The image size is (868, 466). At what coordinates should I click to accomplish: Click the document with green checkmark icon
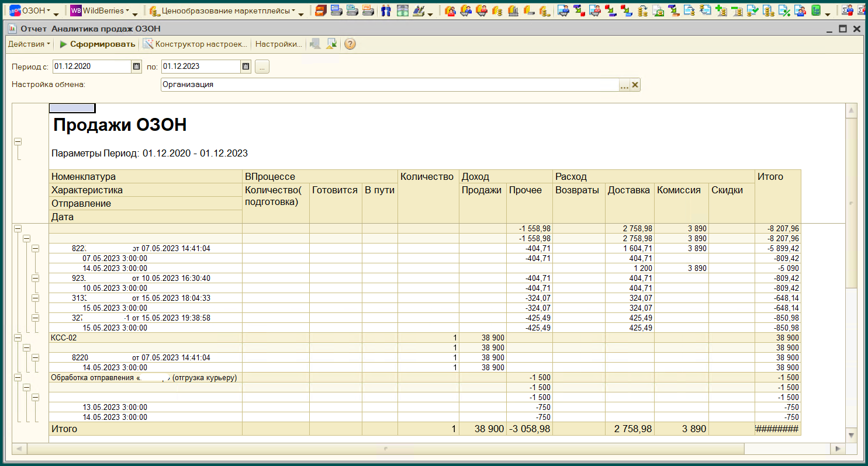pyautogui.click(x=753, y=11)
